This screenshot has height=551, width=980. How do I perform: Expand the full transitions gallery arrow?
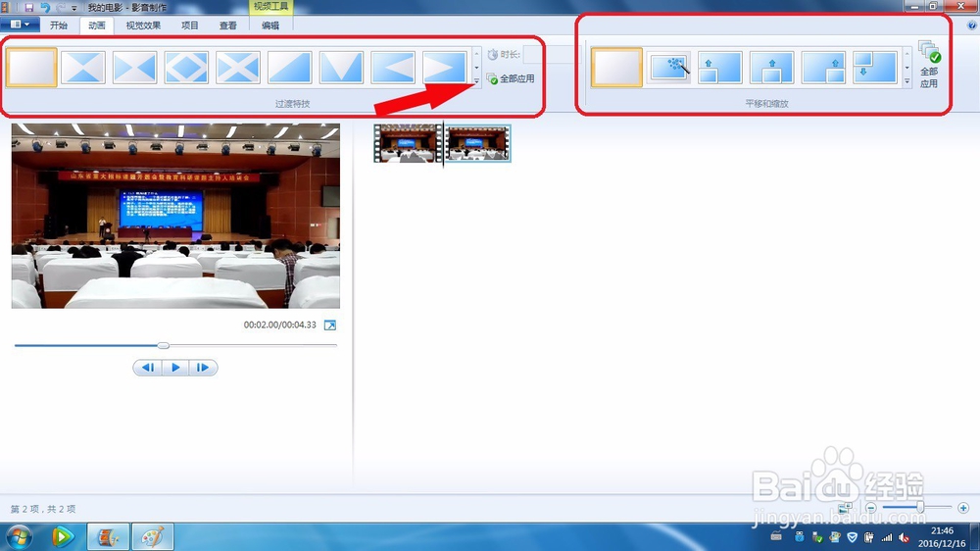tap(476, 80)
